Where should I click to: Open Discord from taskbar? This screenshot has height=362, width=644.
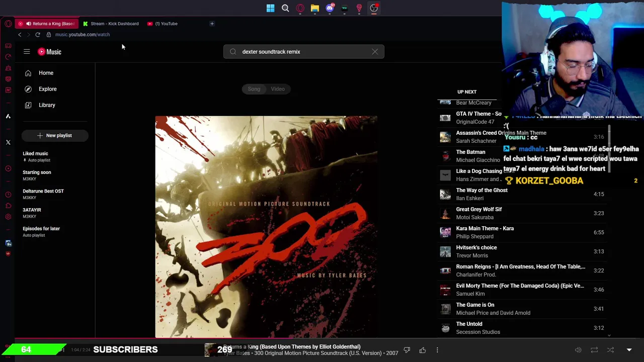point(330,8)
